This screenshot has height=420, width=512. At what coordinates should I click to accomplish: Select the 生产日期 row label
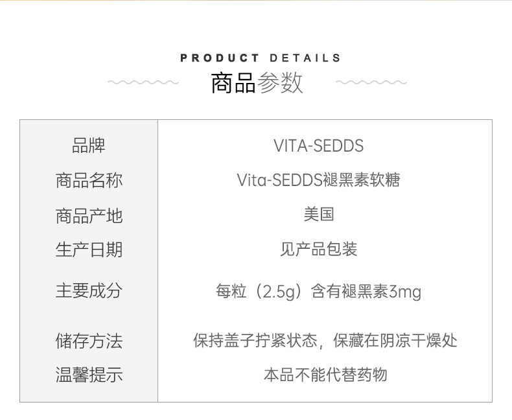pos(89,250)
